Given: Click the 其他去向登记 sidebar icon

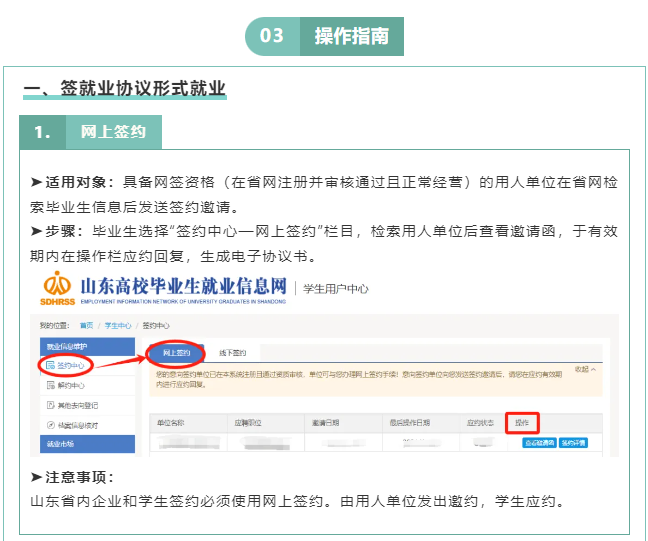Looking at the screenshot, I should pyautogui.click(x=50, y=405).
